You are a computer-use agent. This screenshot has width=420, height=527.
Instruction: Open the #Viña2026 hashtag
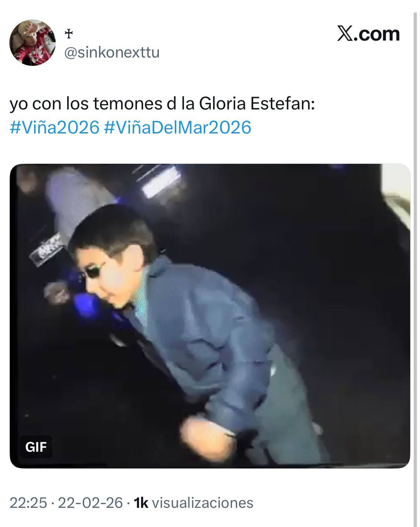point(55,127)
